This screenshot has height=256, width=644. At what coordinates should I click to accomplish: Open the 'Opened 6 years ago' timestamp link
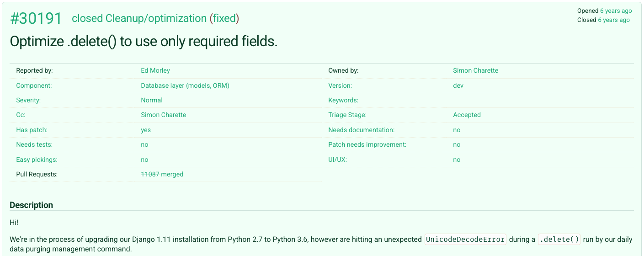pos(616,11)
